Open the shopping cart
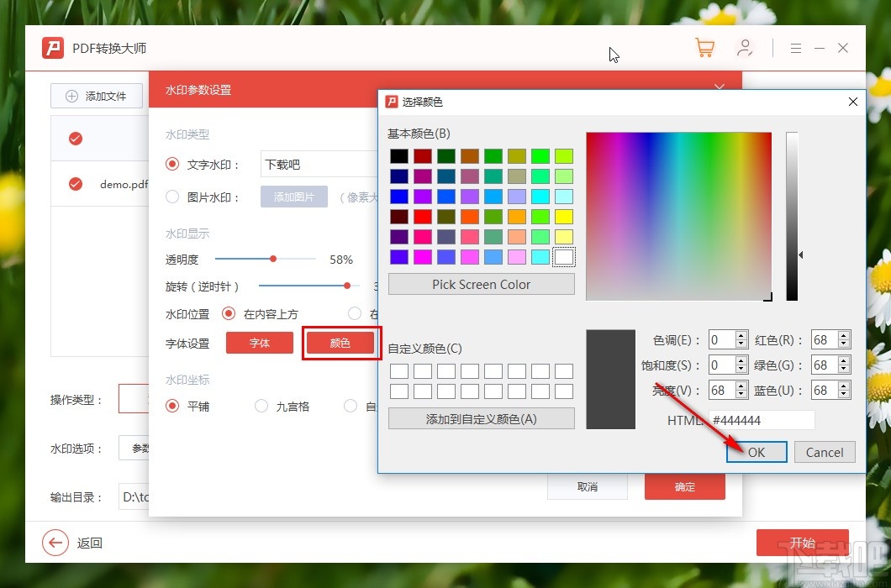891x588 pixels. coord(704,48)
